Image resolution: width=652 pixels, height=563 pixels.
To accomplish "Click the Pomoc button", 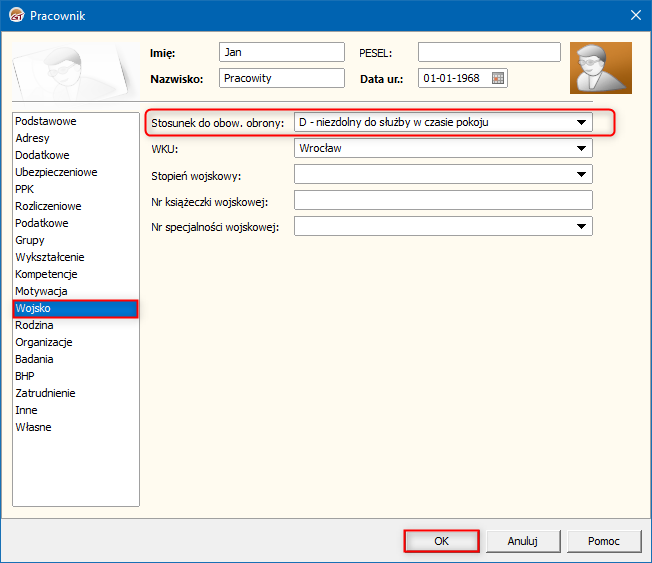I will click(x=604, y=541).
